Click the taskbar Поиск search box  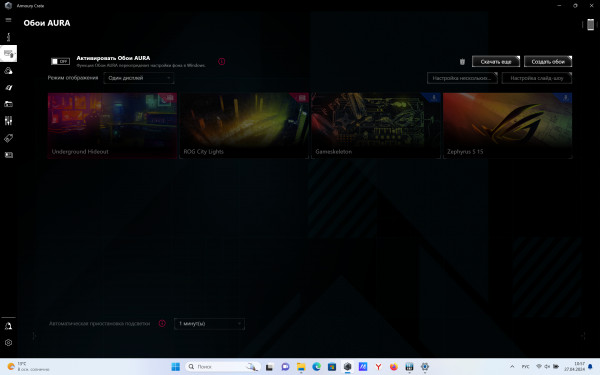(x=222, y=367)
